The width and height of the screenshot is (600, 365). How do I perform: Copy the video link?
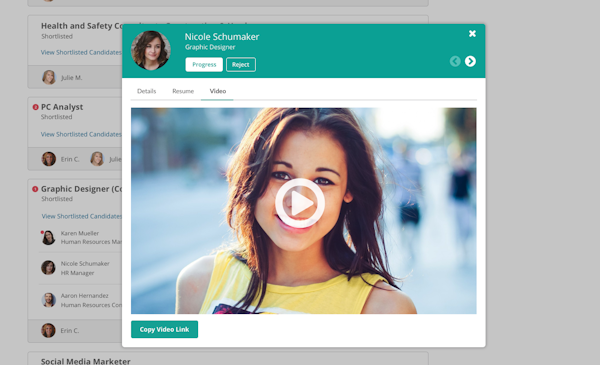165,329
